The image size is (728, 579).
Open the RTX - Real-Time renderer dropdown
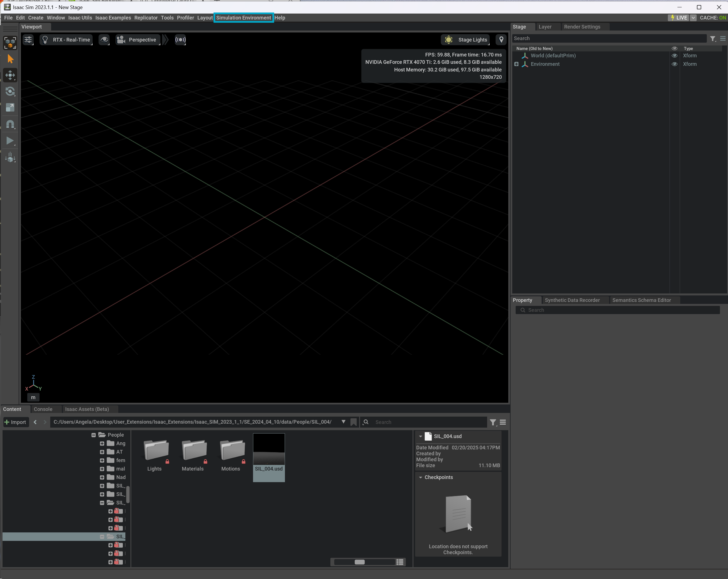click(x=67, y=40)
